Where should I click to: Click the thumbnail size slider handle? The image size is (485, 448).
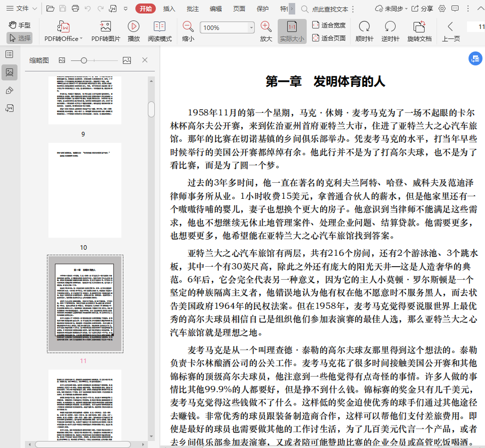tap(84, 60)
